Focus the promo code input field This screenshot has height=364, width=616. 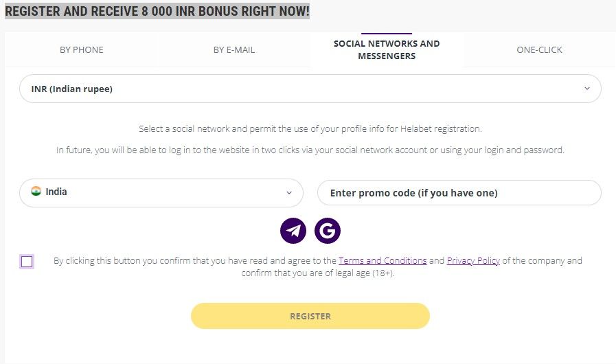459,192
